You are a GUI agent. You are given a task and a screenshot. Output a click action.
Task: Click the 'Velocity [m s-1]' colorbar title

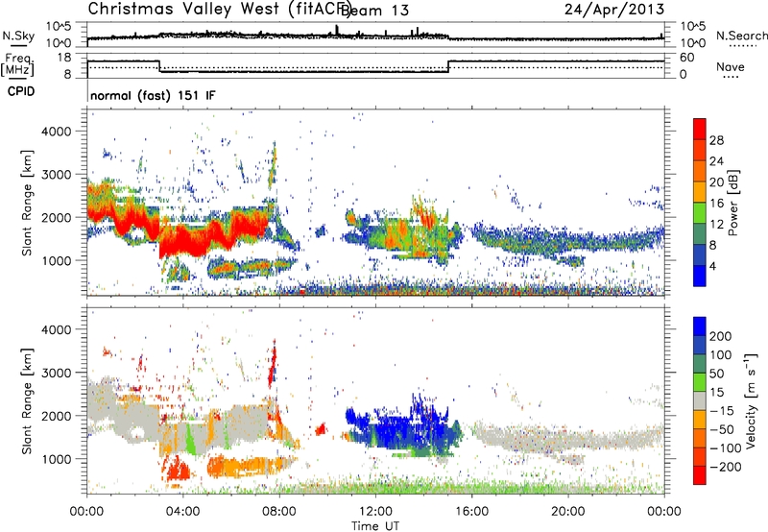(x=751, y=400)
